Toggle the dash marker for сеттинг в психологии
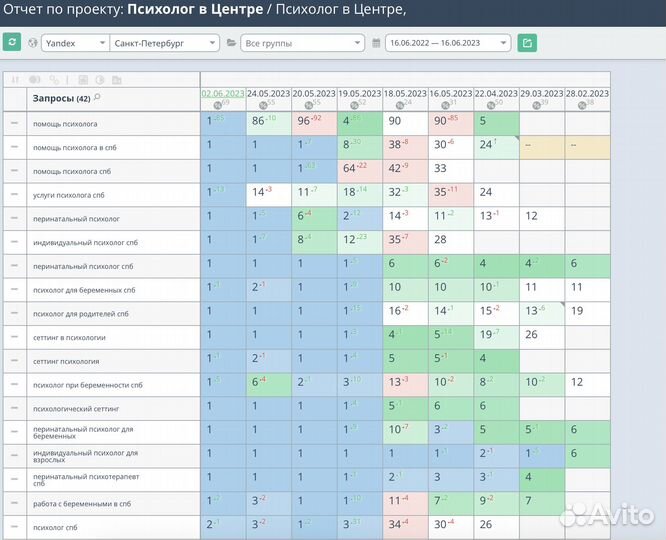The height and width of the screenshot is (540, 666). pyautogui.click(x=14, y=337)
